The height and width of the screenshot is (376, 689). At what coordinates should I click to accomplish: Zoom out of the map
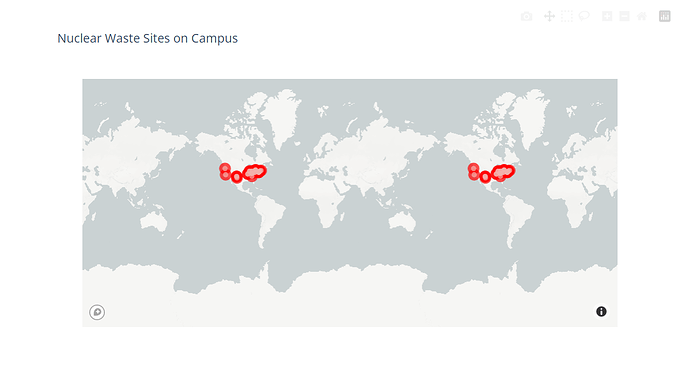point(624,17)
